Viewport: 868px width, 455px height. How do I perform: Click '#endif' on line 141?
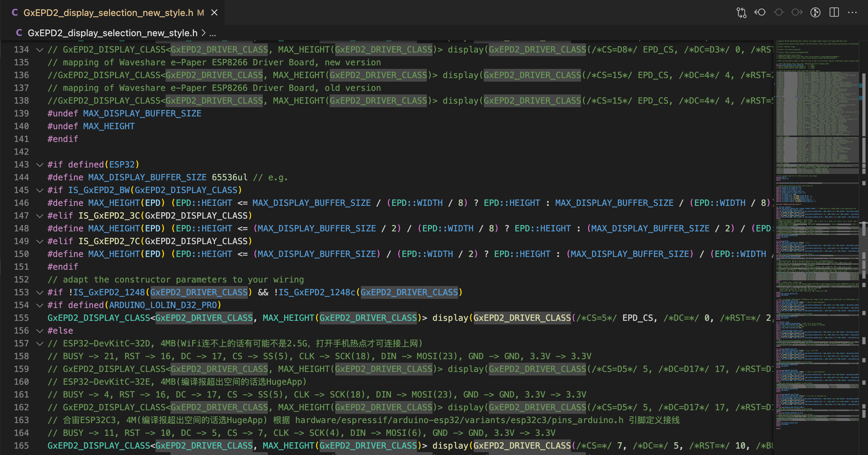(63, 139)
